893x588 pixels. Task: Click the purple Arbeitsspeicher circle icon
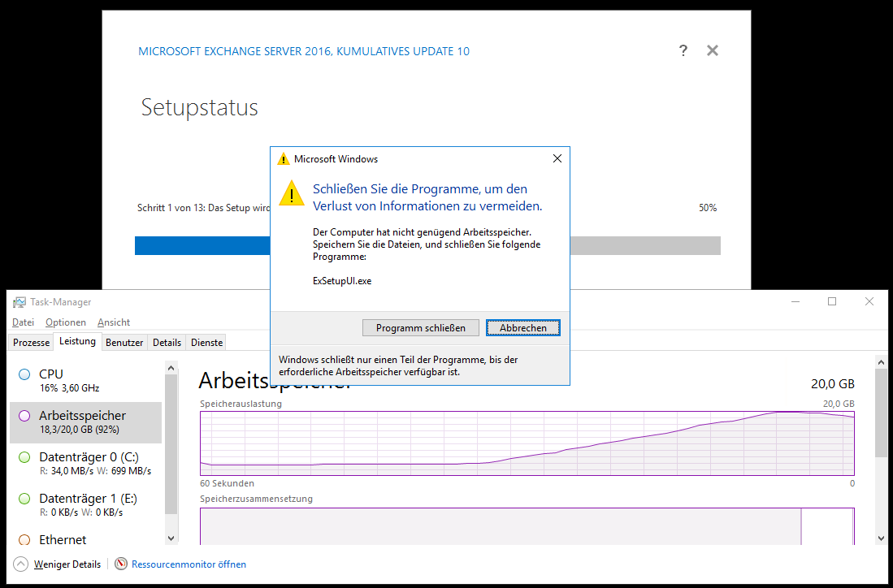(24, 416)
